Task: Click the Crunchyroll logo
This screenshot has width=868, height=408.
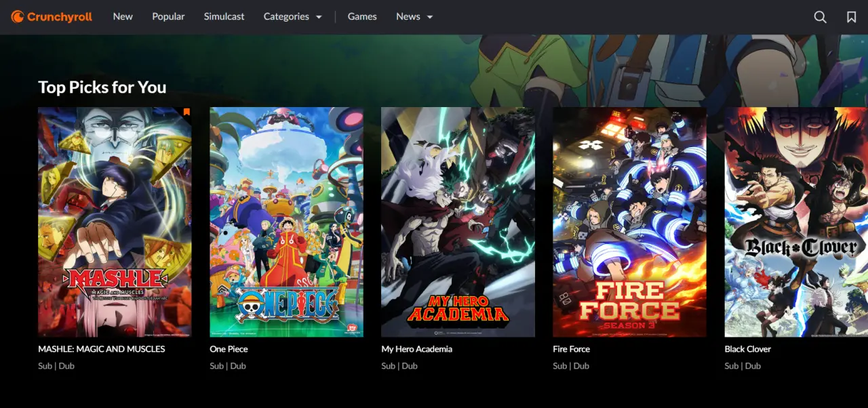Action: (52, 17)
